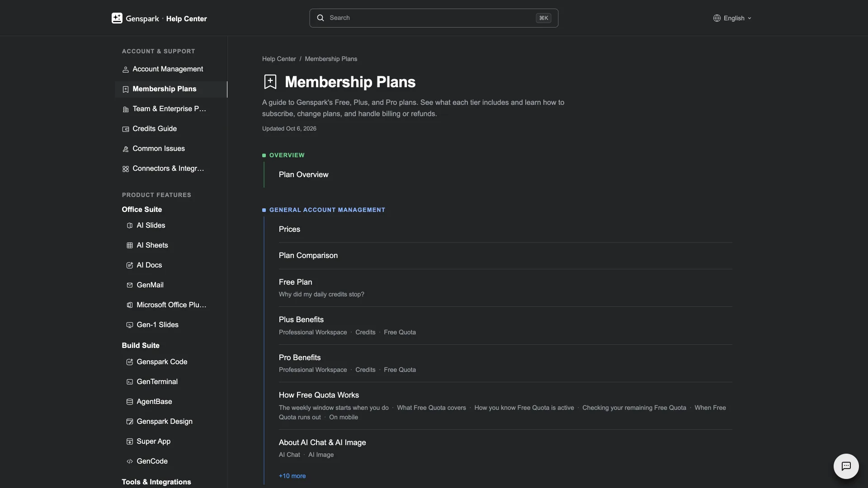Select Super App in the sidebar
Viewport: 868px width, 488px height.
[153, 441]
